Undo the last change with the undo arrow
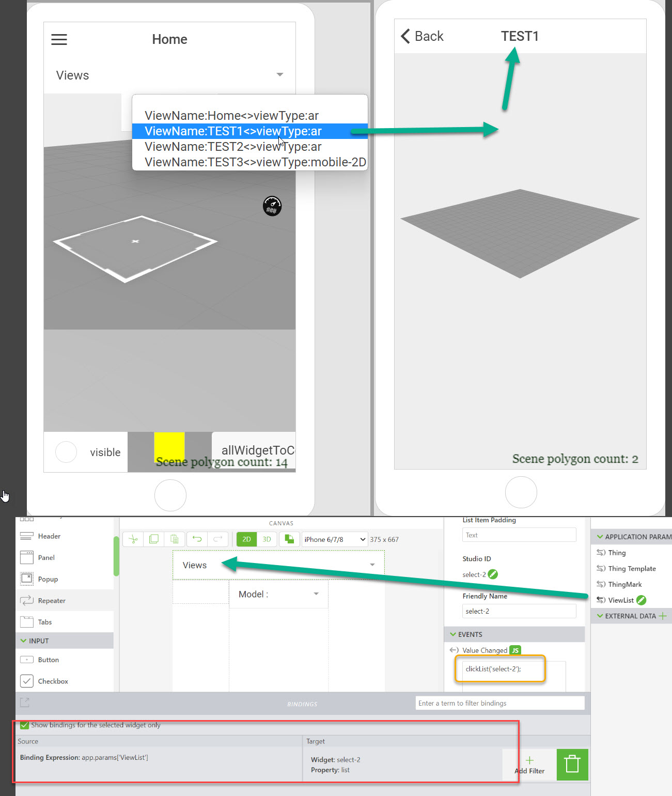Image resolution: width=672 pixels, height=796 pixels. [196, 539]
